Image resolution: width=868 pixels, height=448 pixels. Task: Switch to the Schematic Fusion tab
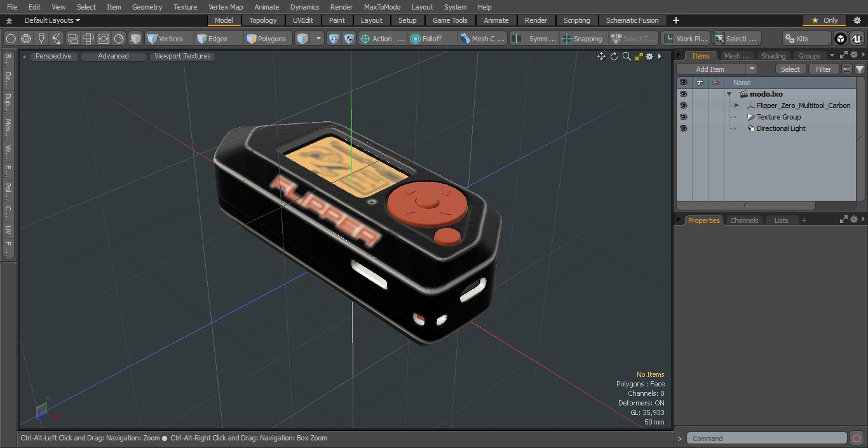[632, 20]
